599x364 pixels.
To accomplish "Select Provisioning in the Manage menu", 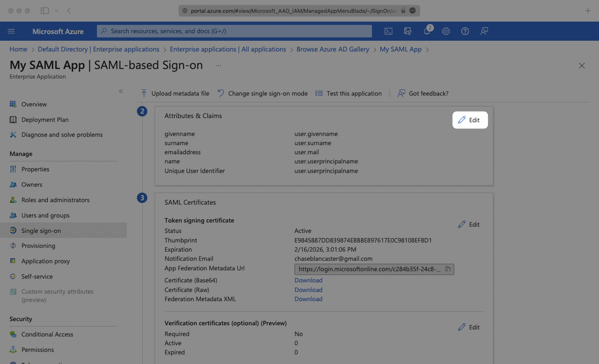I will [x=38, y=246].
